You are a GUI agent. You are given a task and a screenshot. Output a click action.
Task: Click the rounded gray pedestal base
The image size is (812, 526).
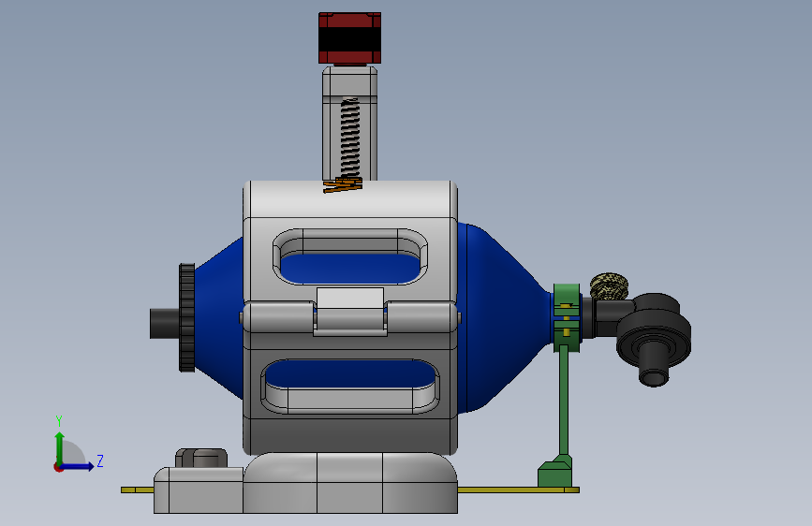coord(350,483)
